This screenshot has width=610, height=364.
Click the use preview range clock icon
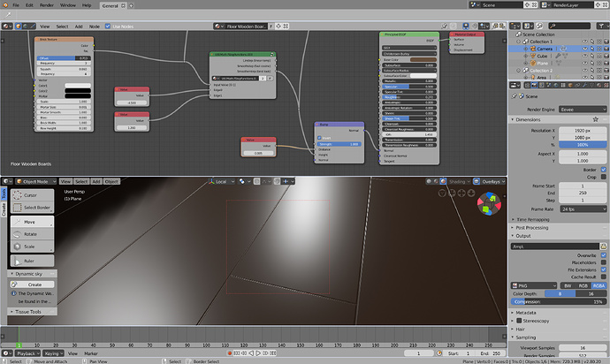pyautogui.click(x=439, y=353)
